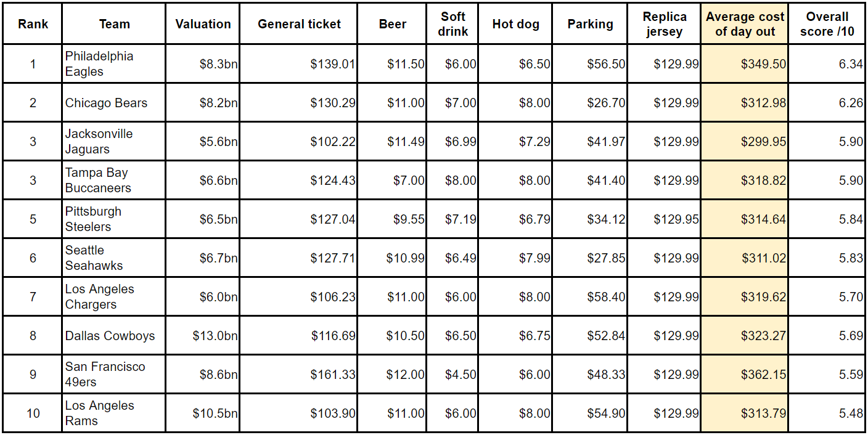Image resolution: width=868 pixels, height=435 pixels.
Task: Click the Buccaneers' $7.00 beer price
Action: pyautogui.click(x=409, y=181)
